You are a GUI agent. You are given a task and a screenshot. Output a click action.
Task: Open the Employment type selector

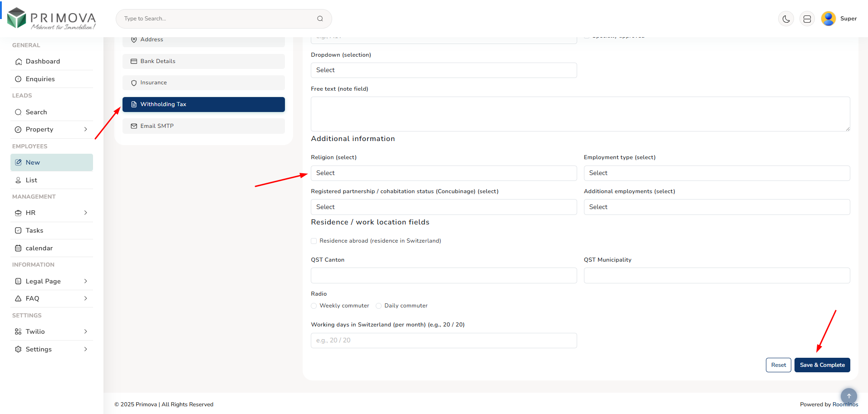tap(716, 173)
